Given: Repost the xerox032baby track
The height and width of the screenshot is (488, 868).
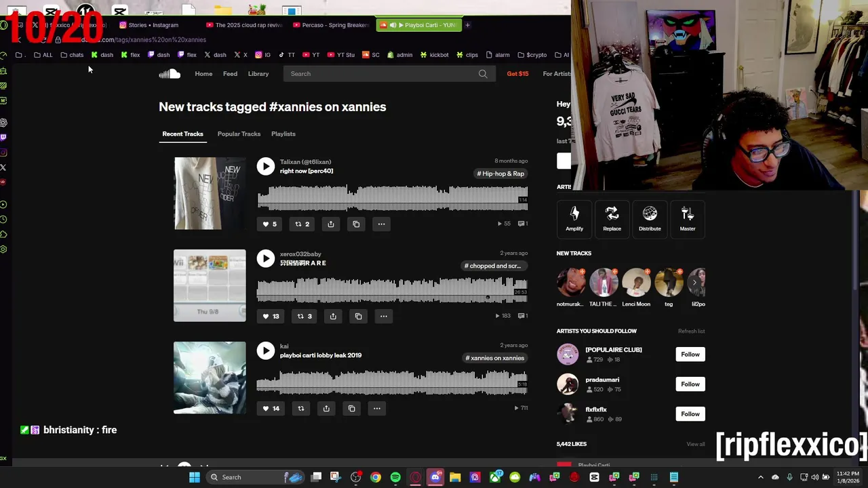Looking at the screenshot, I should coord(304,316).
